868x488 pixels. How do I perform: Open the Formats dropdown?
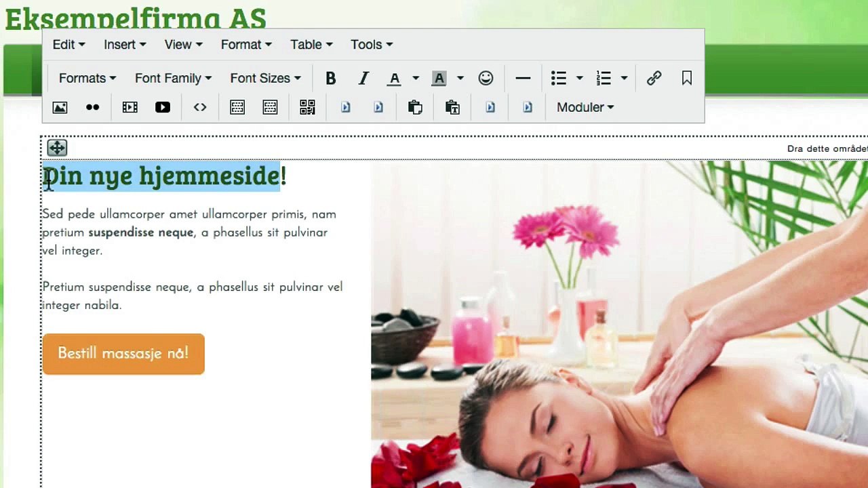pos(87,78)
